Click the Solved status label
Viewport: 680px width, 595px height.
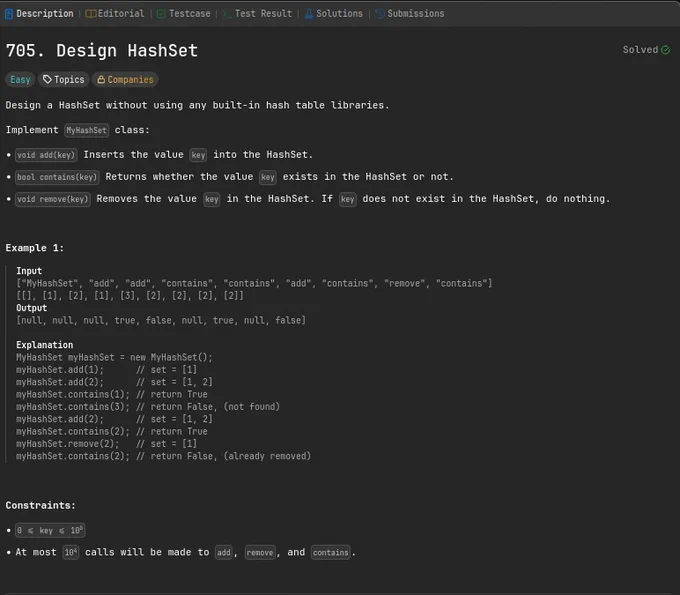pos(640,50)
